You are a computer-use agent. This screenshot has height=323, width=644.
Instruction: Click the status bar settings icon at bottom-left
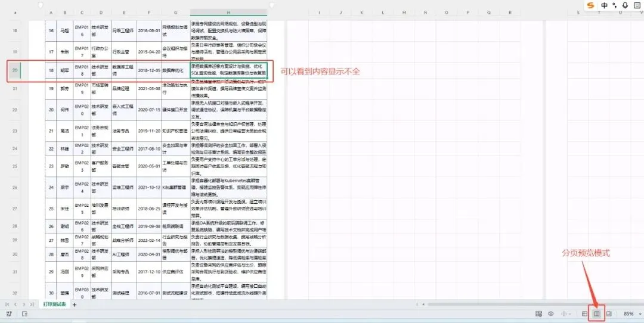pyautogui.click(x=9, y=313)
